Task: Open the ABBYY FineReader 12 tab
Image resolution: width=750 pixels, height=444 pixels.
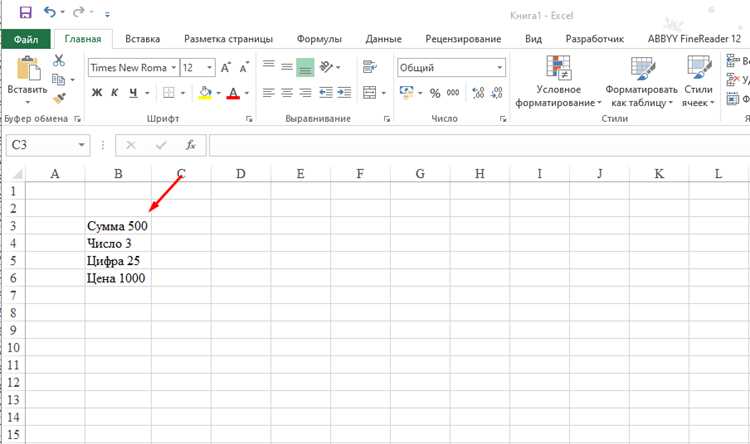Action: pyautogui.click(x=694, y=39)
